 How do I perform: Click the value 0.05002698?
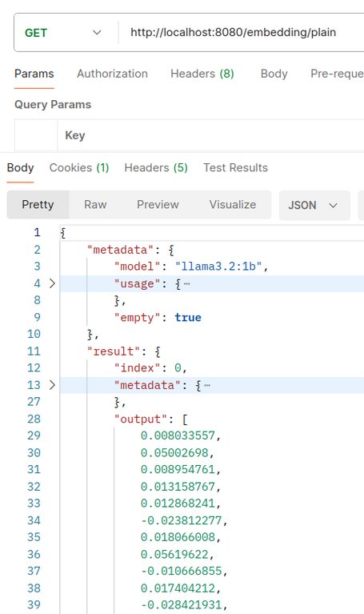[174, 452]
